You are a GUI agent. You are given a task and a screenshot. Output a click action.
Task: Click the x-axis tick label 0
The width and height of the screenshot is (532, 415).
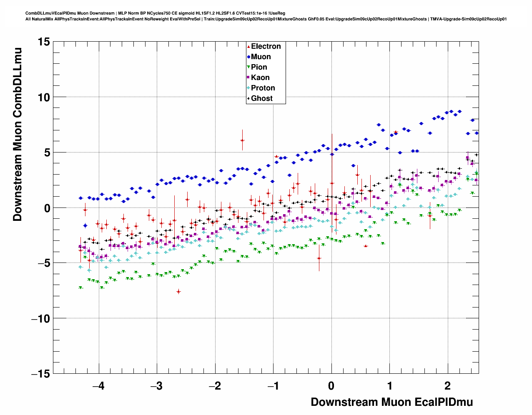click(x=331, y=386)
